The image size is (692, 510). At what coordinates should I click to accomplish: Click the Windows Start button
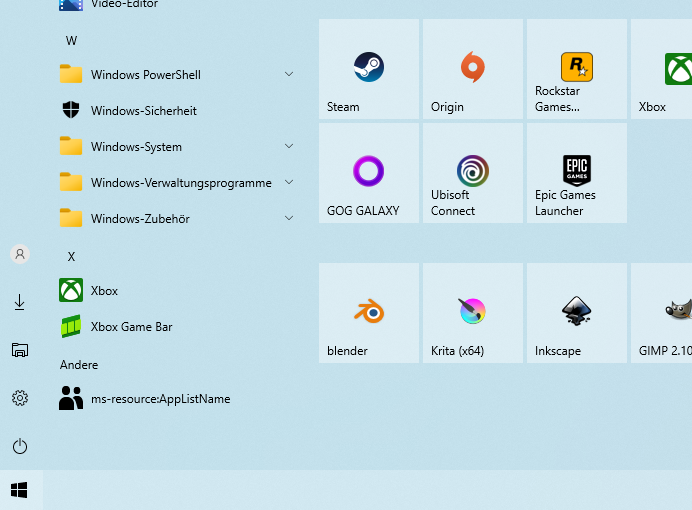pos(19,490)
